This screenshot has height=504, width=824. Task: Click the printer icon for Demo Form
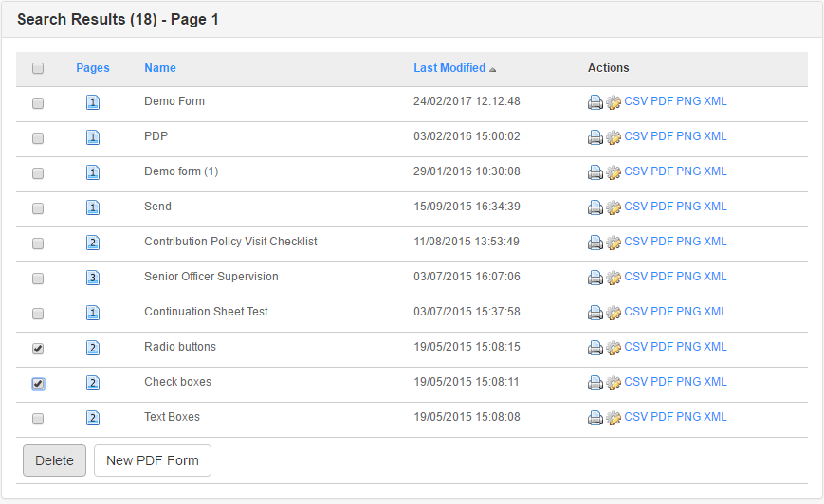(595, 102)
